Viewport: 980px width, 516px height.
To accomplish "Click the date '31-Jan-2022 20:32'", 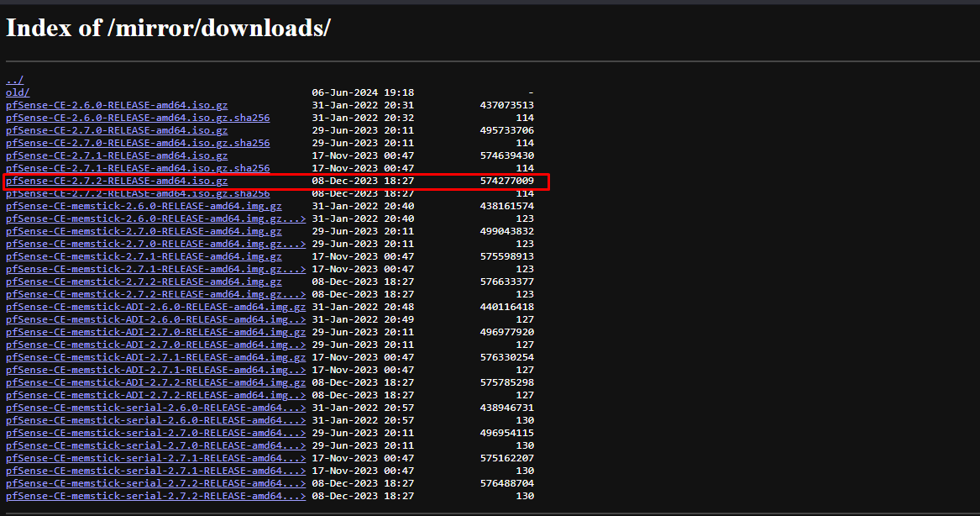I will (363, 118).
